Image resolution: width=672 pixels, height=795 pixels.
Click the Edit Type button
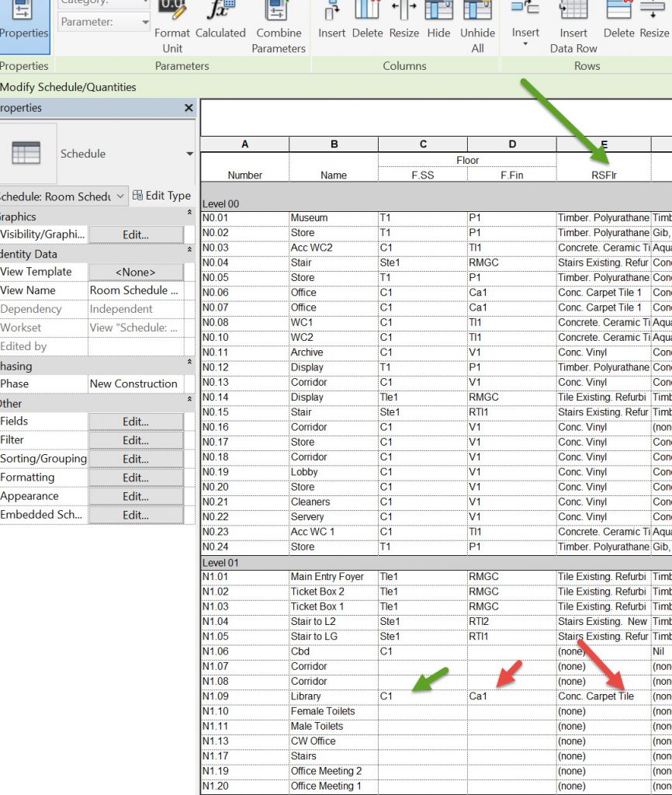162,196
